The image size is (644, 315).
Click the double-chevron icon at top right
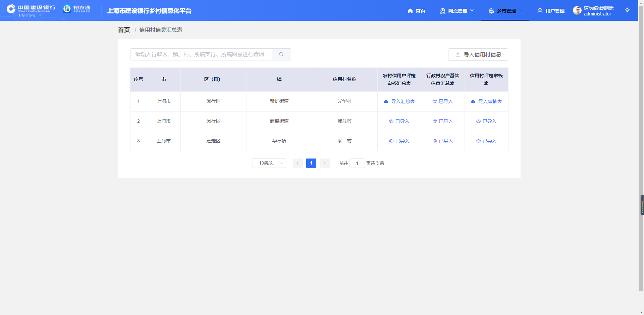(627, 10)
